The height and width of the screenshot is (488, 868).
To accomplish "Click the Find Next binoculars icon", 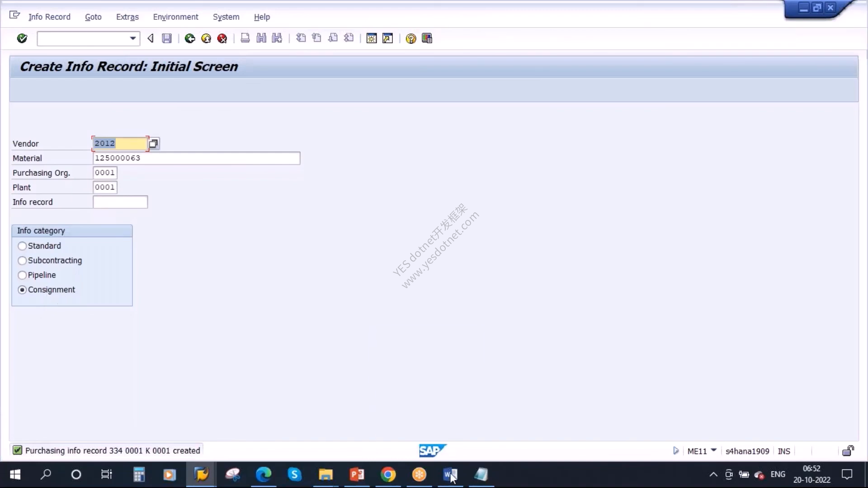I will [277, 38].
